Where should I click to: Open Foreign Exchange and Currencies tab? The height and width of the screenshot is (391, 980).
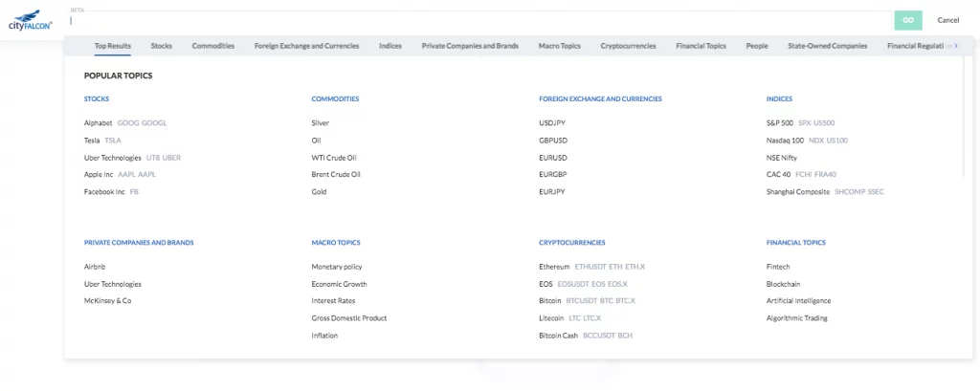(x=306, y=46)
